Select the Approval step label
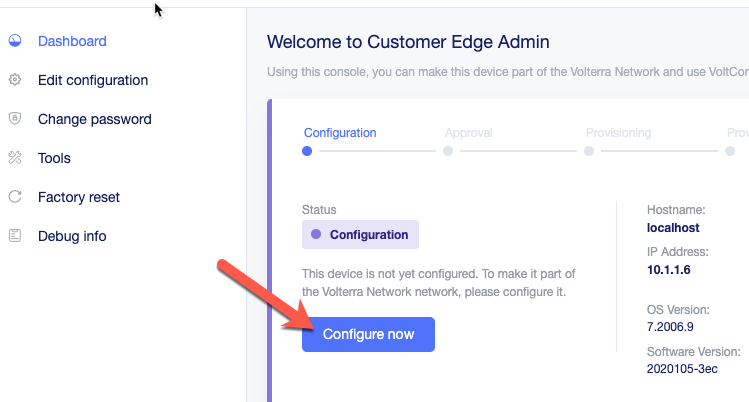749x402 pixels. 469,133
